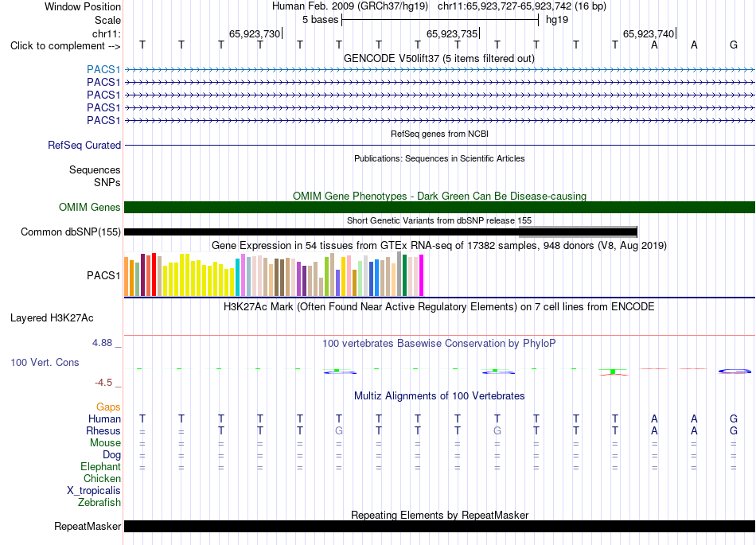The image size is (756, 545).
Task: Select the dark green OMIM gene bar
Action: click(439, 207)
